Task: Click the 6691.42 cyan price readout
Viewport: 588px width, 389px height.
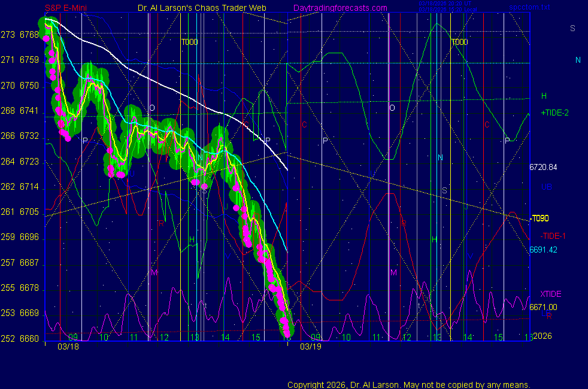Action: (543, 250)
